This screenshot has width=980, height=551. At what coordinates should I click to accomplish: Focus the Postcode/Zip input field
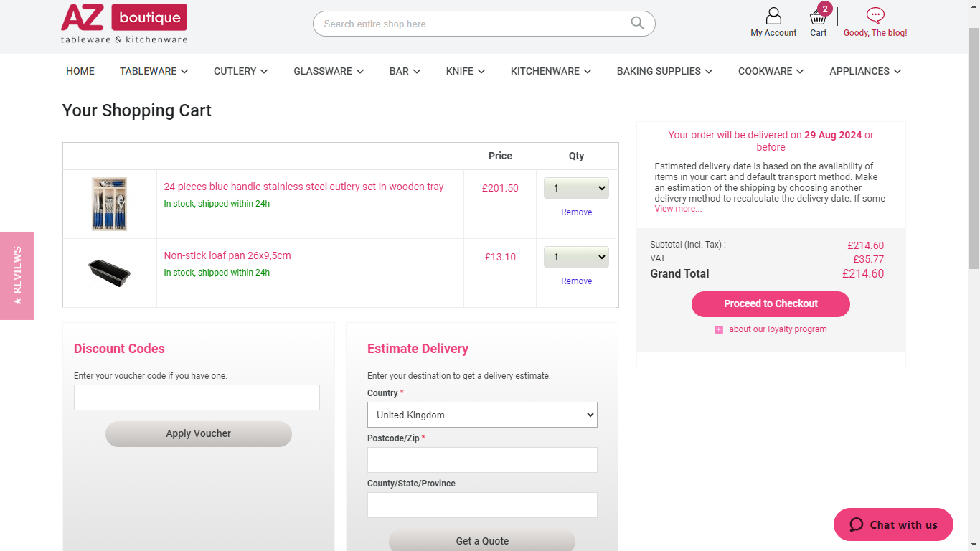[x=482, y=460]
